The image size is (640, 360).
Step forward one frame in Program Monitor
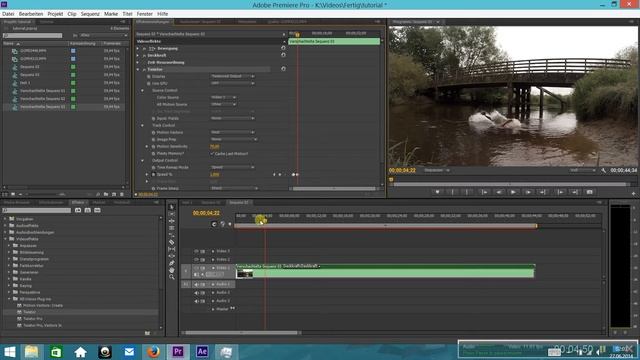(x=528, y=192)
